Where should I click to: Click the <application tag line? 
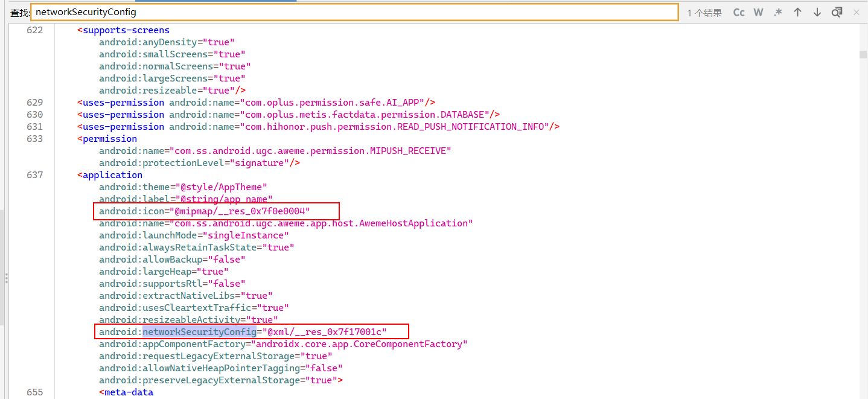tap(110, 175)
